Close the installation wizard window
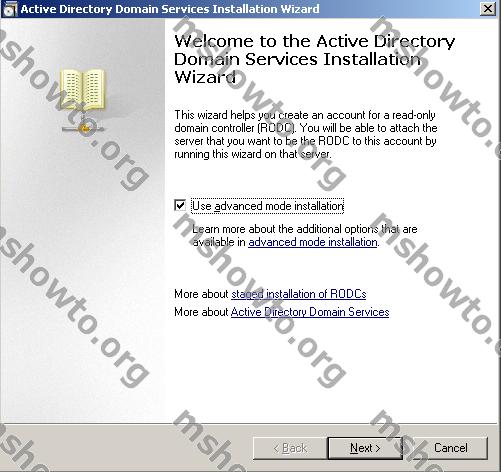Image resolution: width=501 pixels, height=472 pixels. 488,8
